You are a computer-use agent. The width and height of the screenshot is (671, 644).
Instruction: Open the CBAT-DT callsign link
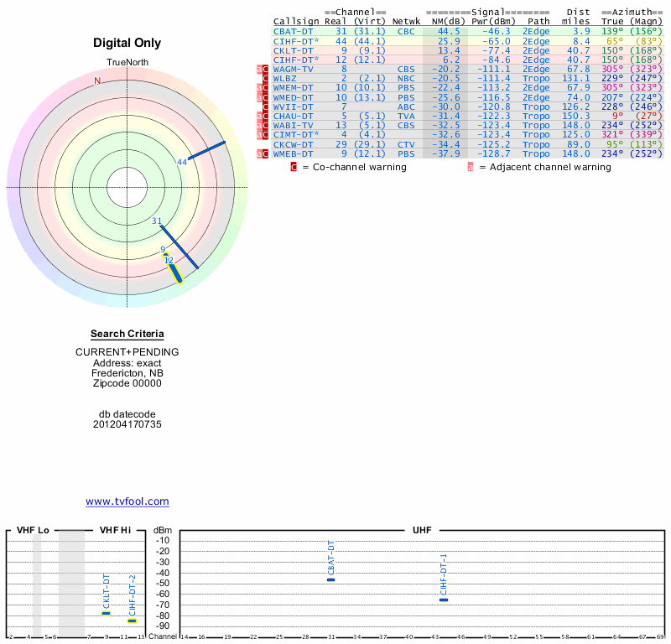pyautogui.click(x=294, y=31)
